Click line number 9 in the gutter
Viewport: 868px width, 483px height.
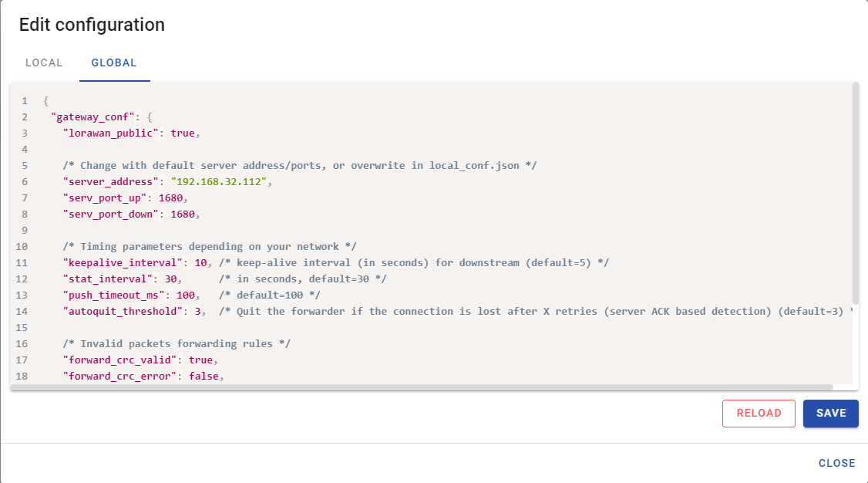click(x=25, y=231)
